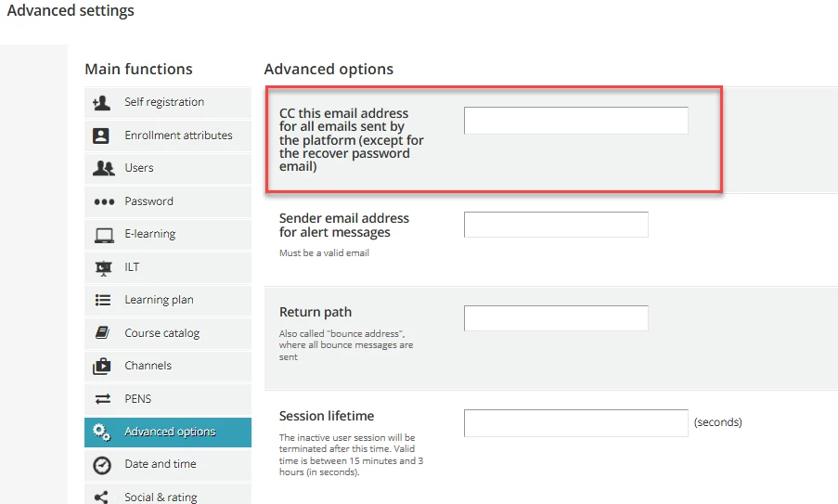The width and height of the screenshot is (838, 504).
Task: Click the Channels icon in sidebar
Action: tap(103, 367)
